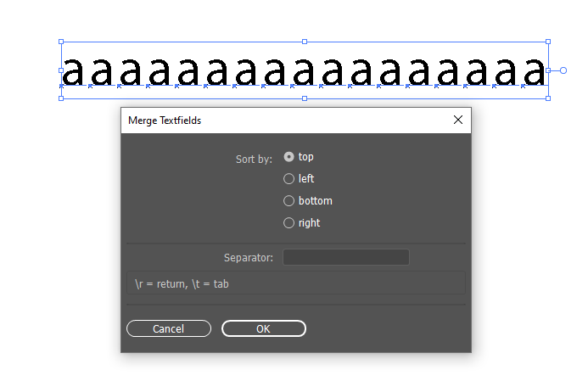Click the bottom-left selection handle
Screen dimensions: 588x381
coord(61,98)
